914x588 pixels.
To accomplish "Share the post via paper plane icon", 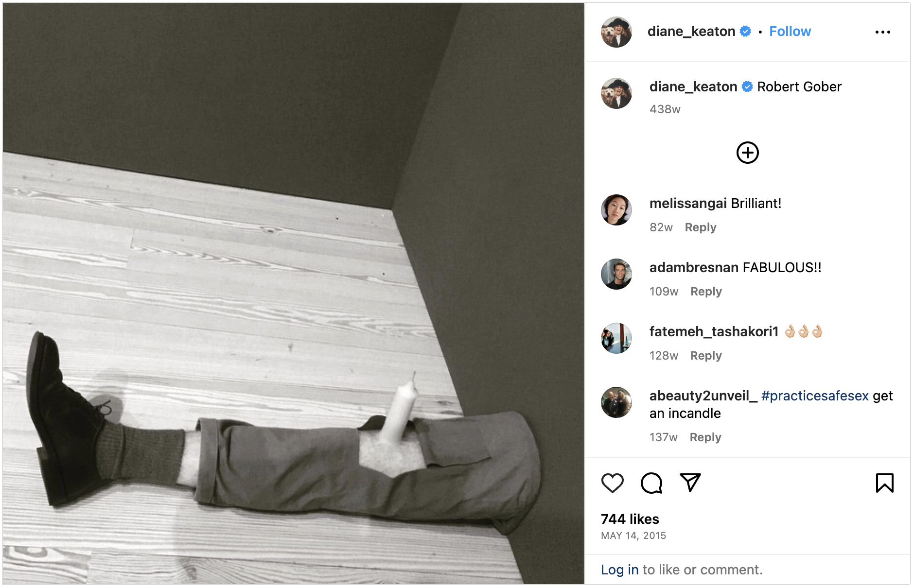I will point(690,483).
